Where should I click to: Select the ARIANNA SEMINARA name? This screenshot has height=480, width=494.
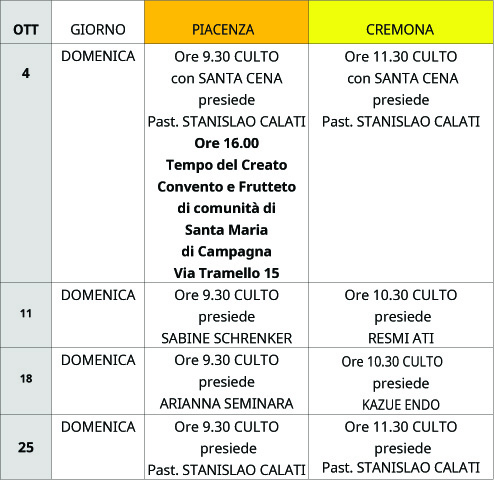tap(227, 404)
